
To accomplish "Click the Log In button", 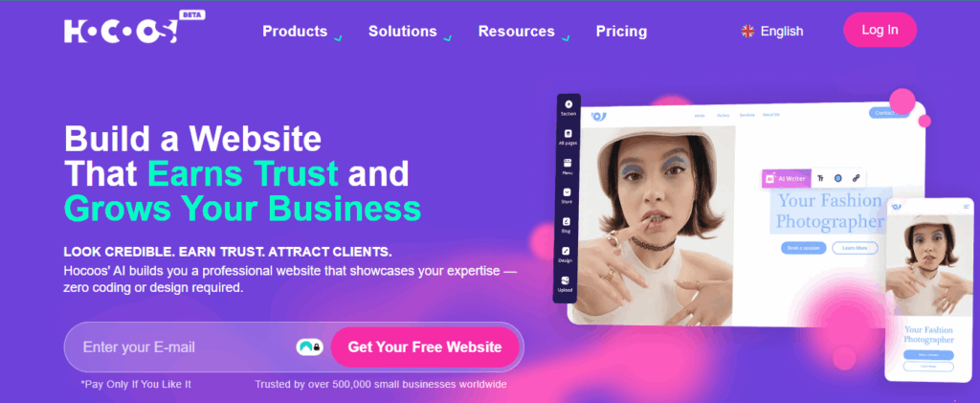I will pos(880,30).
